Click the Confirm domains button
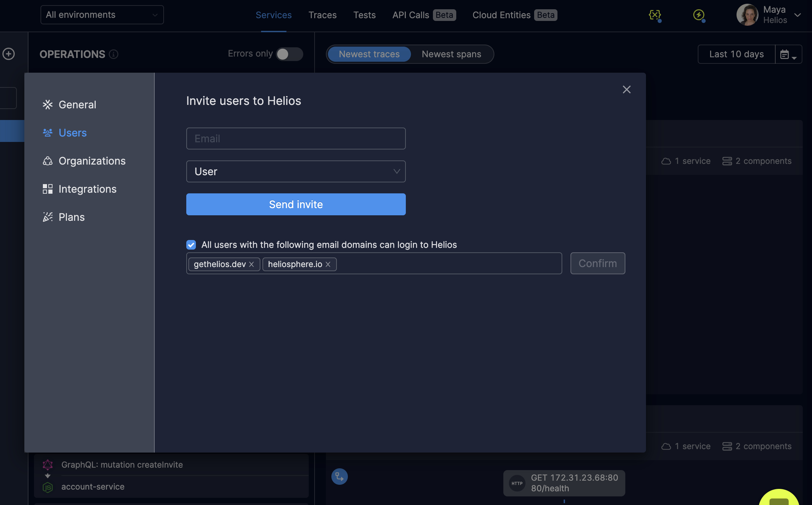Viewport: 812px width, 505px height. pos(597,263)
